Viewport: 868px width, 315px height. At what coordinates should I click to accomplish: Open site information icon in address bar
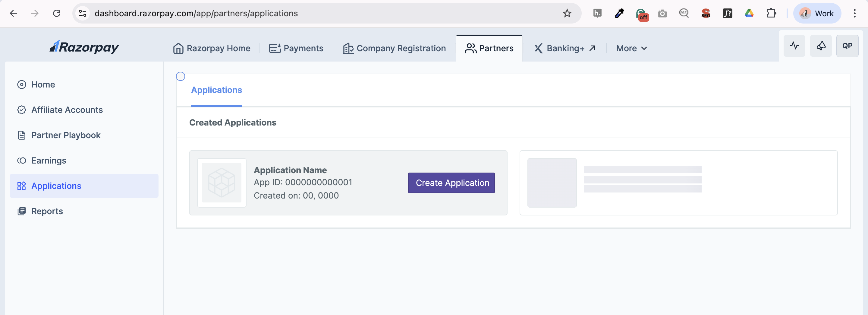[x=83, y=13]
